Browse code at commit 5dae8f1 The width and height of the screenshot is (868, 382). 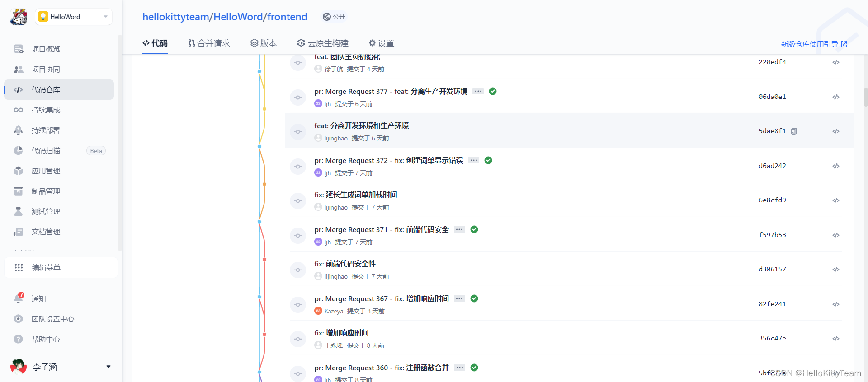click(x=836, y=131)
